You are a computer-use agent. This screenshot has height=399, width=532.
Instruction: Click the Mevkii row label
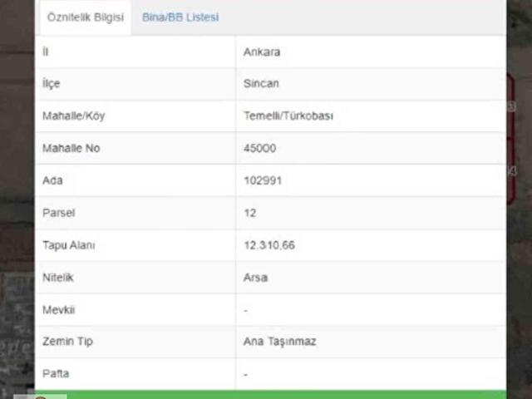(x=58, y=310)
